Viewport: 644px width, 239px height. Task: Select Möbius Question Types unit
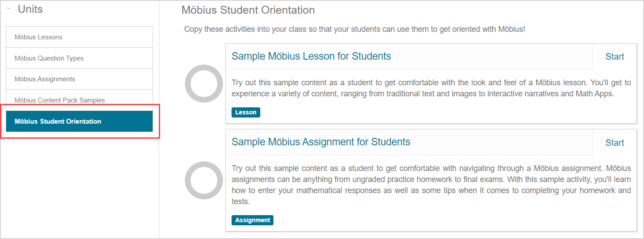(49, 58)
